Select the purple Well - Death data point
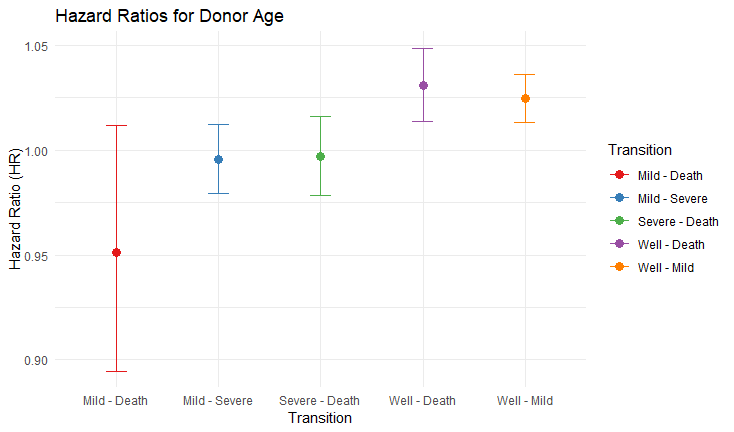This screenshot has width=734, height=432. 423,85
